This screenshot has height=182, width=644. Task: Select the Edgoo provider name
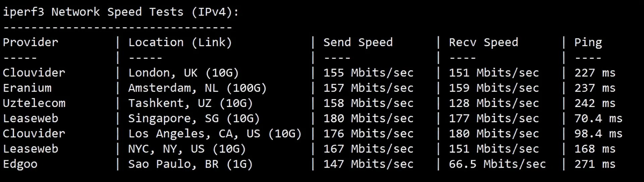tap(20, 164)
